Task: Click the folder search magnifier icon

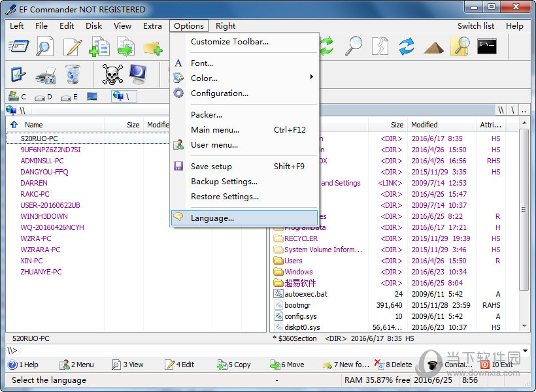Action: (460, 46)
